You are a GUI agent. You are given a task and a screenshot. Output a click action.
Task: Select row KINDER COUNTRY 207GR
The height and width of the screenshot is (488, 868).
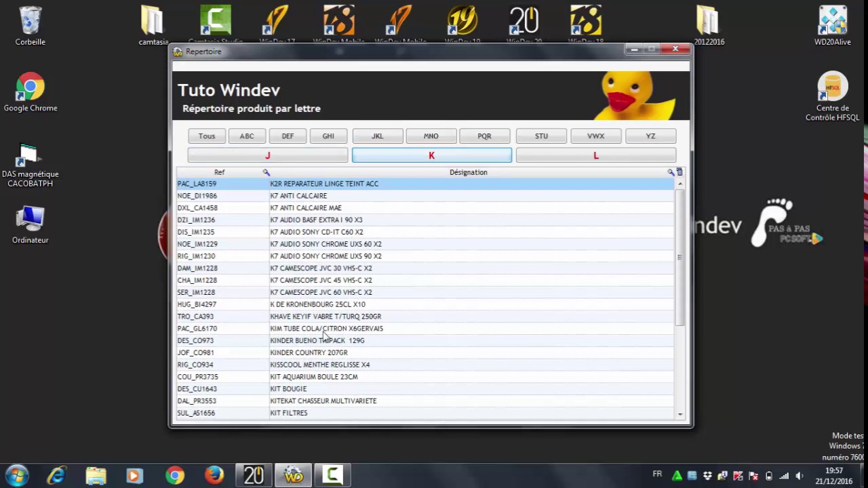click(x=425, y=352)
